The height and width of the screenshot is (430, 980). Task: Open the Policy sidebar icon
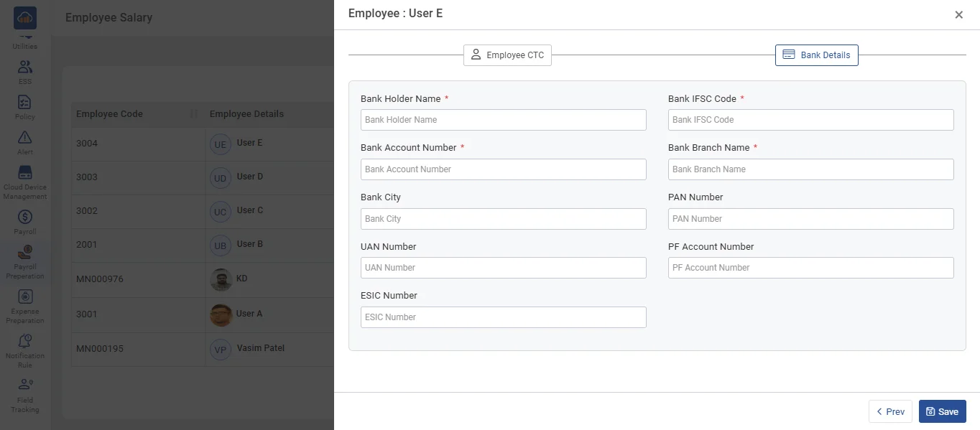coord(25,103)
